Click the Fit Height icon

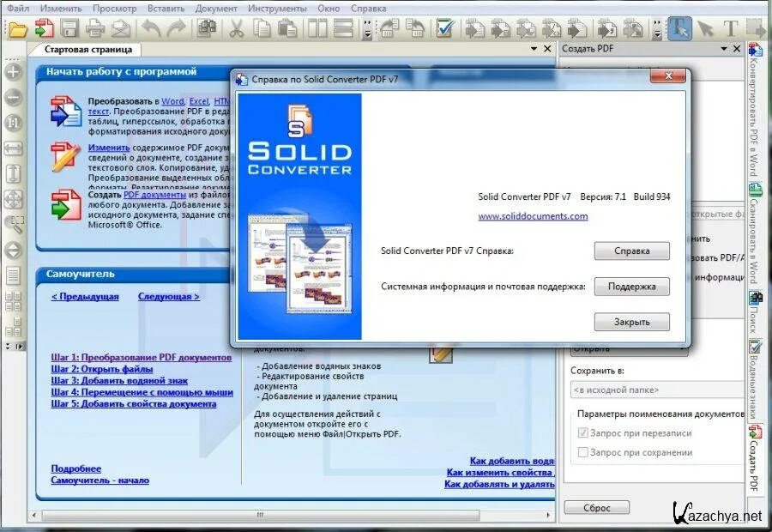click(x=13, y=174)
